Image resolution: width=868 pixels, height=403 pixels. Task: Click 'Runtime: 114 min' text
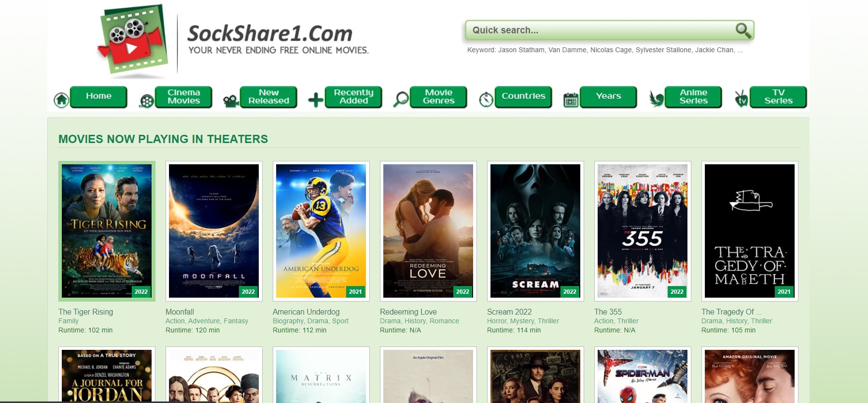pos(514,330)
